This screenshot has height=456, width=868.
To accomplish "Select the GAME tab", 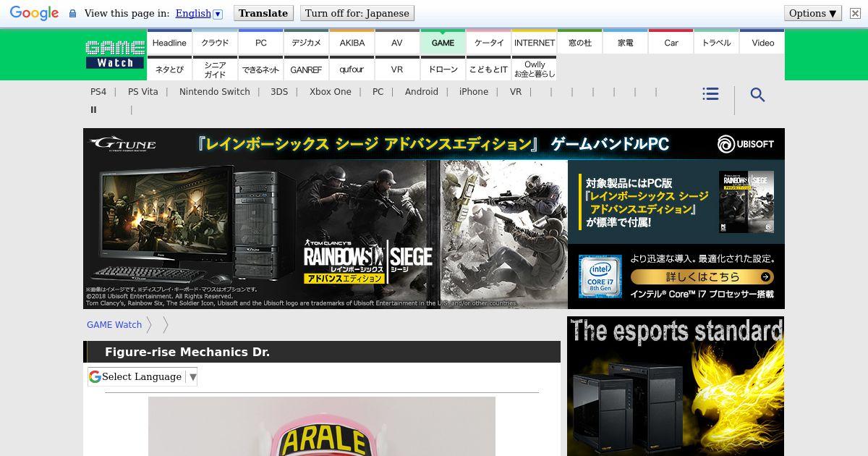I will 443,43.
